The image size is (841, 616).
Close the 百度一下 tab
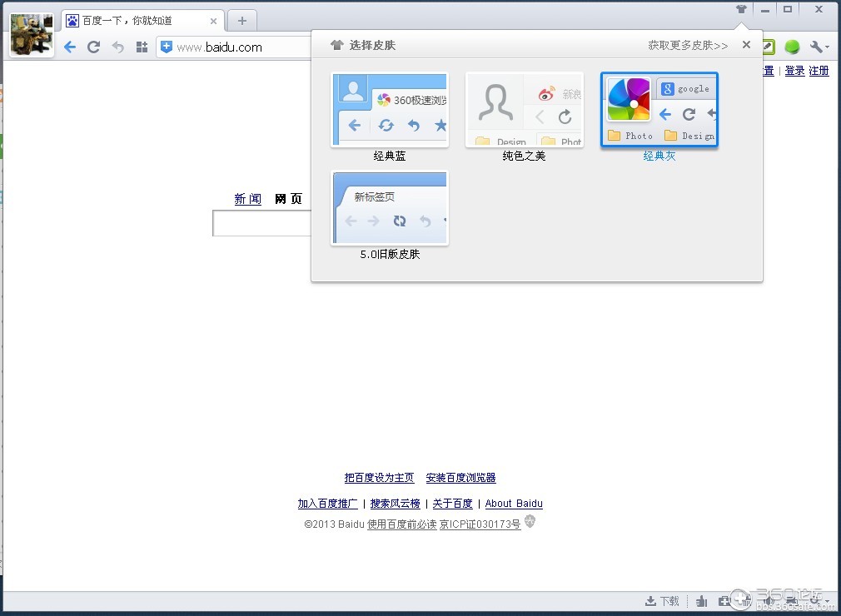213,21
